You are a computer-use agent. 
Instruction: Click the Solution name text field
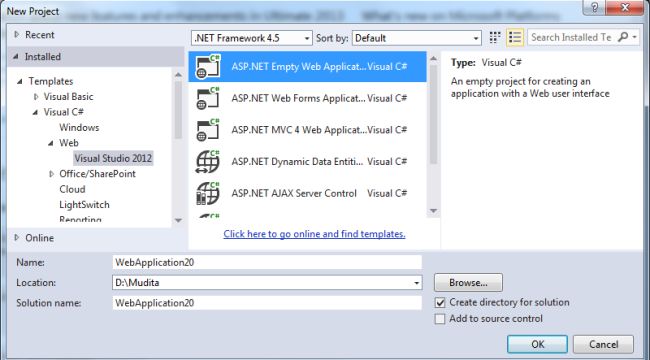coord(267,303)
